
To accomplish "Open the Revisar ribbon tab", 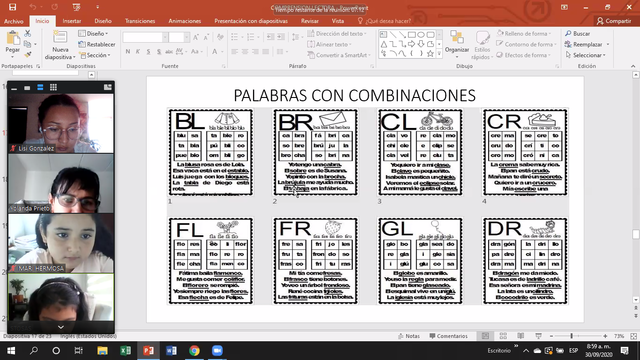I will 310,21.
